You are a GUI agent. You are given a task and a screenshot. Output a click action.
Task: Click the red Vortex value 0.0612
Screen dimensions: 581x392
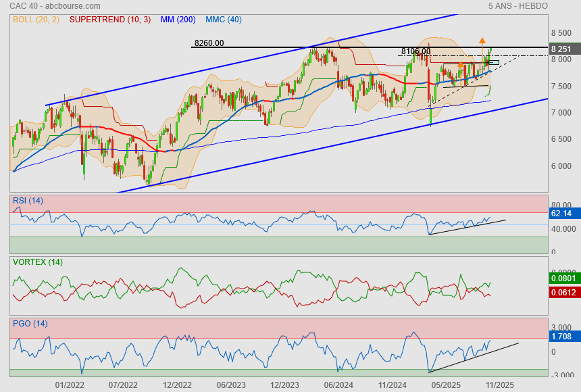[x=563, y=291]
